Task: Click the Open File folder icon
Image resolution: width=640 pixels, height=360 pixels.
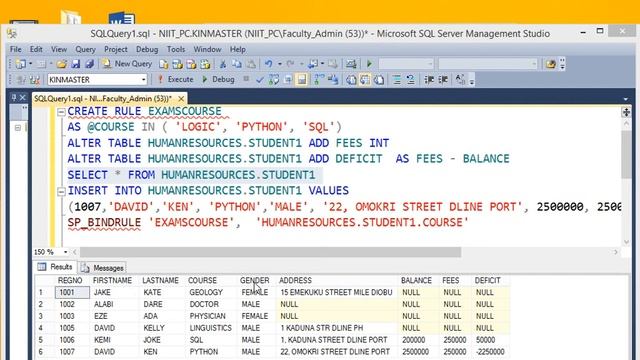Action: point(62,64)
